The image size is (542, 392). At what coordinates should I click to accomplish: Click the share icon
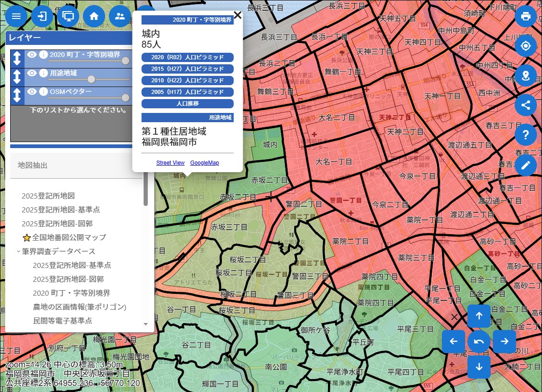tap(525, 105)
